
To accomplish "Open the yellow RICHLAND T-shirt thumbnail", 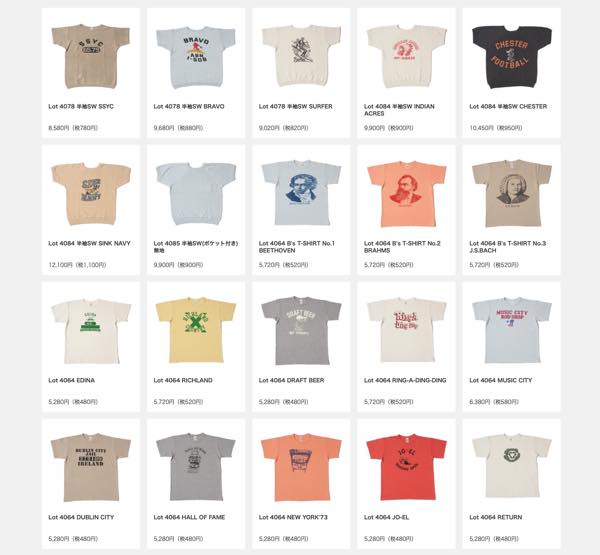I will (x=196, y=330).
